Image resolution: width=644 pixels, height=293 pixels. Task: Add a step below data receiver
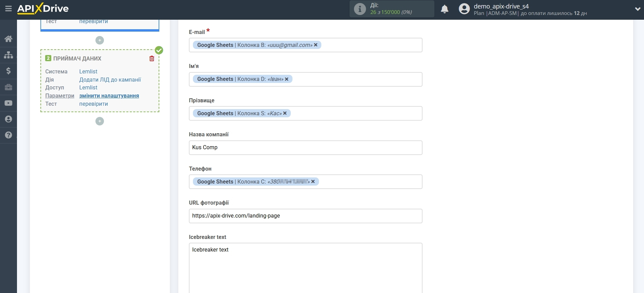pos(100,121)
